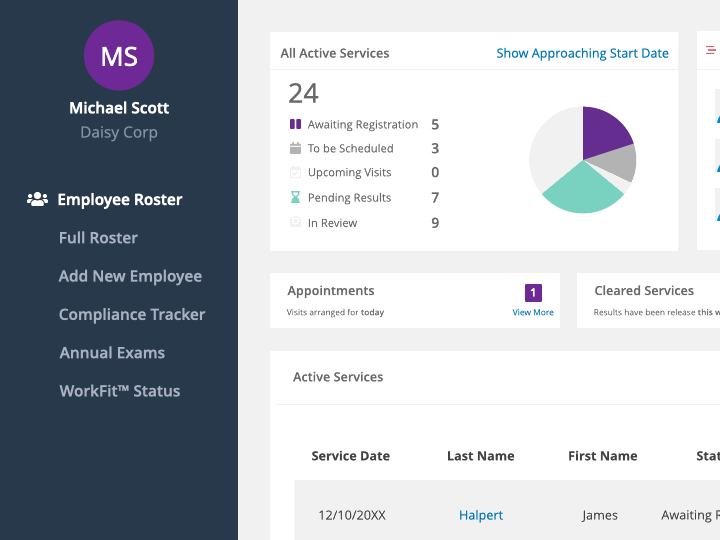Click the teal pie chart slice
The image size is (720, 540).
pyautogui.click(x=580, y=186)
